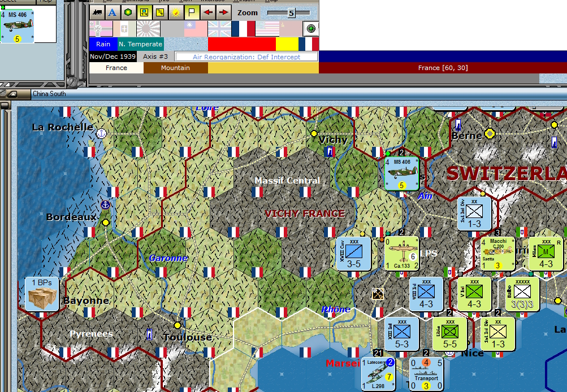Screen dimensions: 567x392
Task: Select the Macchi C.200 Saetta fighter counter
Action: [498, 254]
